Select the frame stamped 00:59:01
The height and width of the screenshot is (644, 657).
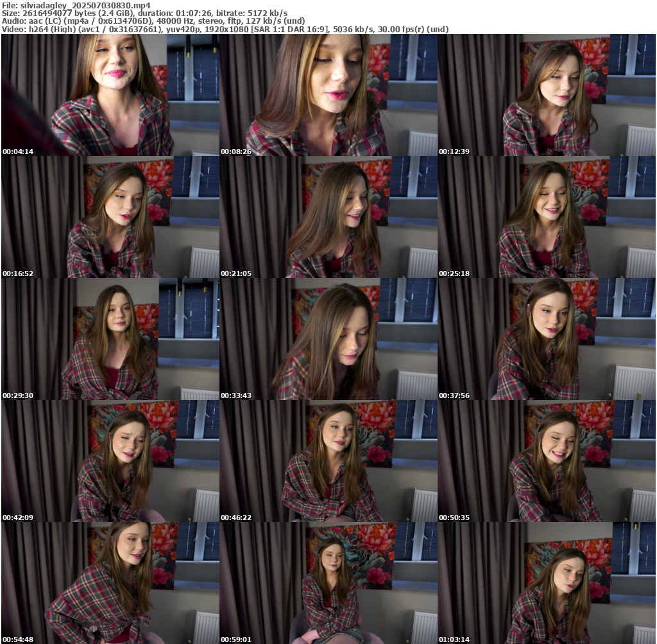328,583
